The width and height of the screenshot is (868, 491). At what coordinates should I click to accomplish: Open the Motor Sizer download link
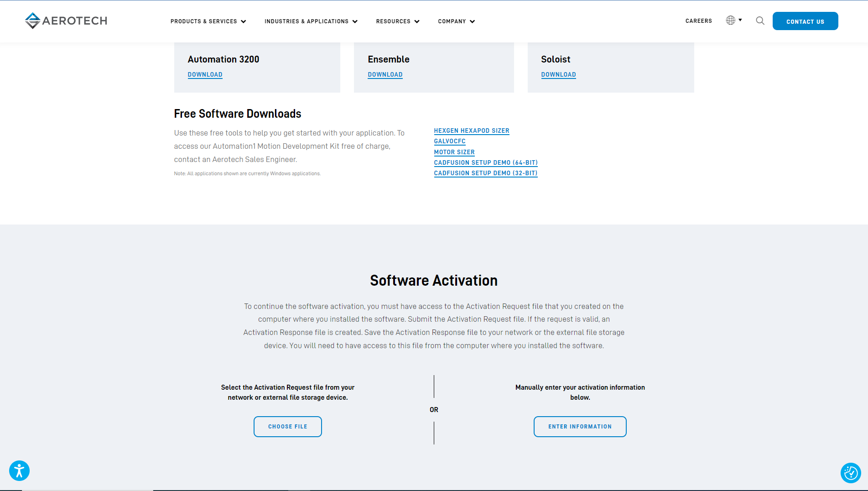point(454,152)
